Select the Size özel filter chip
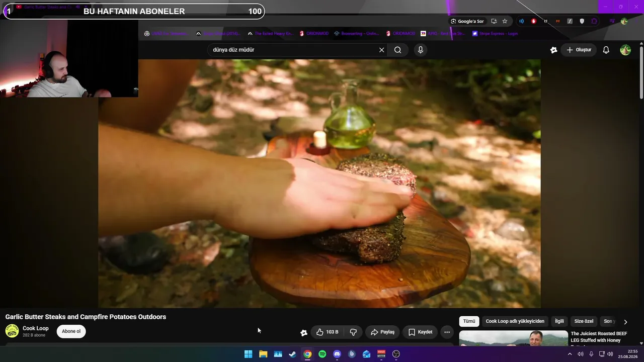Viewport: 644px width, 362px height. (x=584, y=321)
